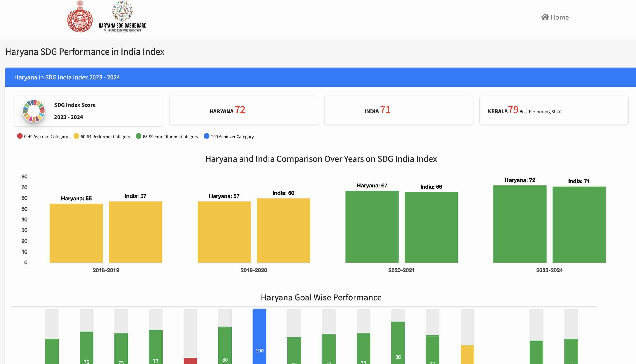The height and width of the screenshot is (364, 636).
Task: Click the '2023 - 2024' text in score card
Action: pyautogui.click(x=69, y=117)
